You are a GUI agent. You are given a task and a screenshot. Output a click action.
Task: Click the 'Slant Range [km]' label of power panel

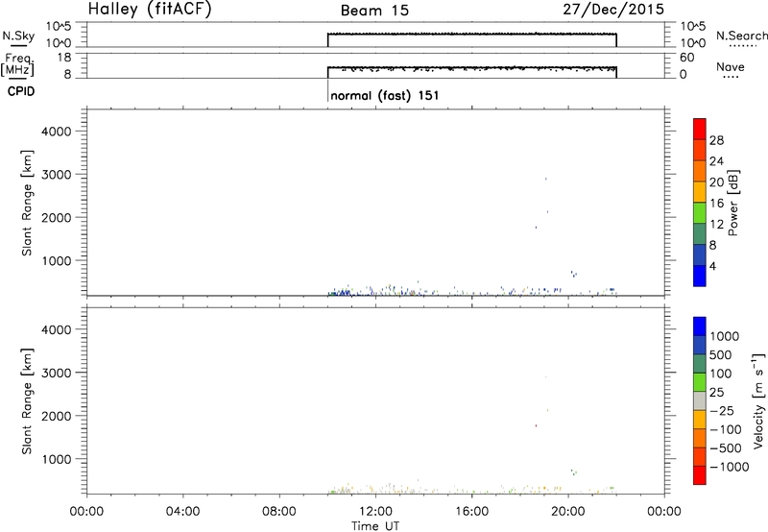(27, 203)
